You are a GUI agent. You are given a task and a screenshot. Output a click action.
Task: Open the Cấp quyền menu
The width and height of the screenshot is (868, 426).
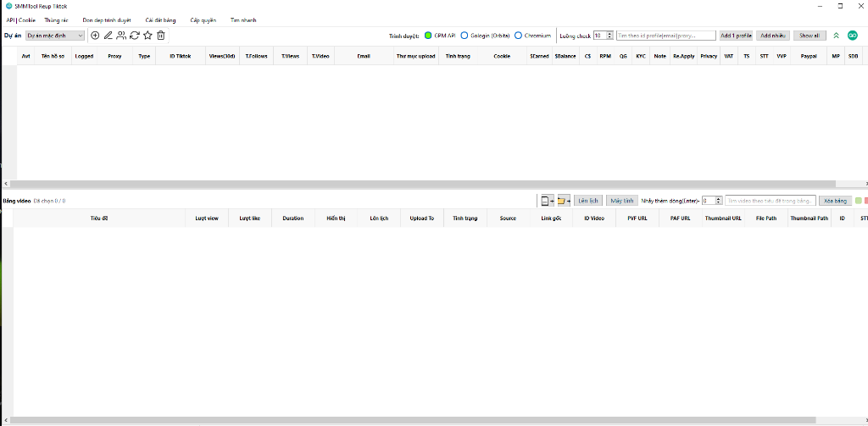[x=203, y=20]
